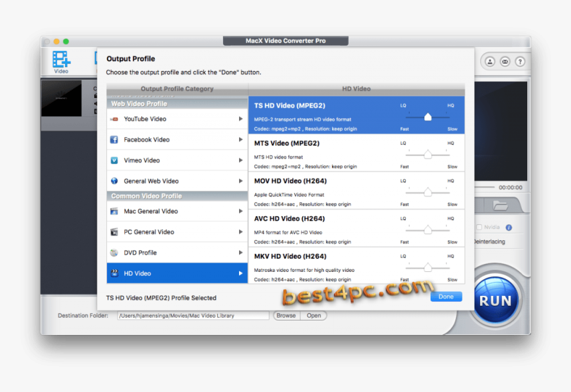Expand PC General Video arrow
571x392 pixels.
[x=240, y=232]
